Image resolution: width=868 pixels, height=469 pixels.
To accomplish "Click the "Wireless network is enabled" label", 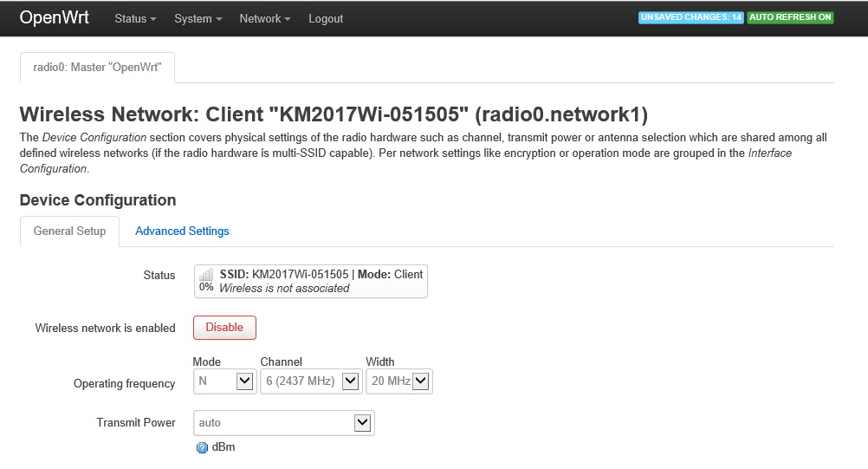I will coord(105,328).
